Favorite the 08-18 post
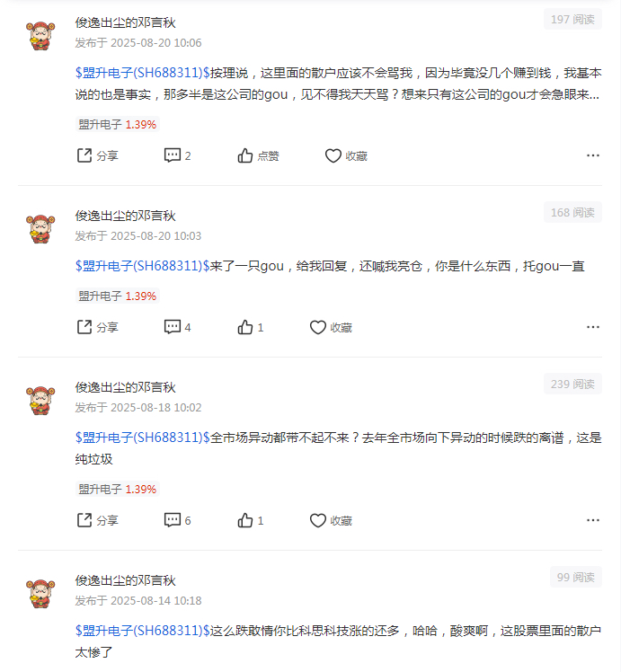The width and height of the screenshot is (621, 672). (331, 520)
